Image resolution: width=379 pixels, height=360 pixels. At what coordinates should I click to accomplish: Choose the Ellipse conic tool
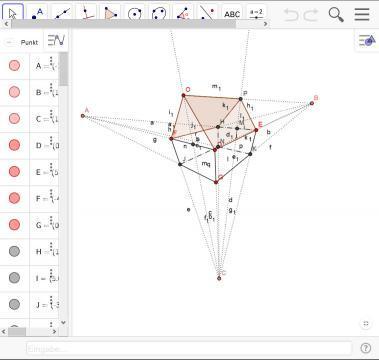[159, 14]
